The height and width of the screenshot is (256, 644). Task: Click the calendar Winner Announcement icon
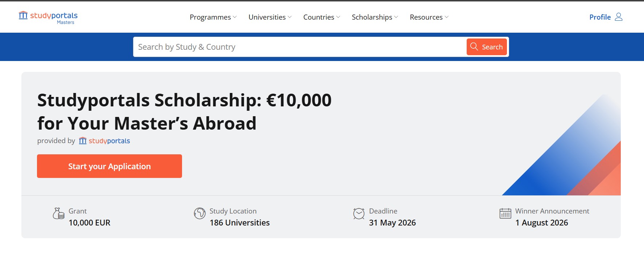(505, 214)
